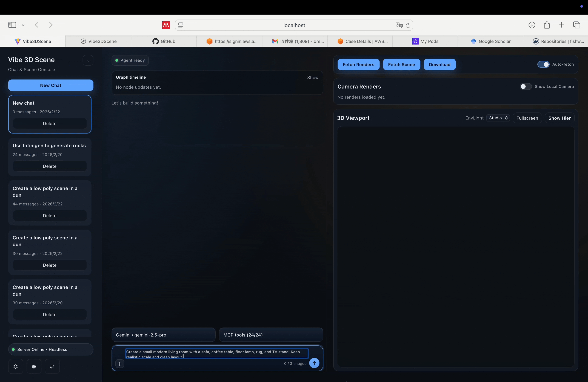Collapse the Vibe 3D Scene sidebar with chevron
The image size is (588, 382).
click(88, 60)
